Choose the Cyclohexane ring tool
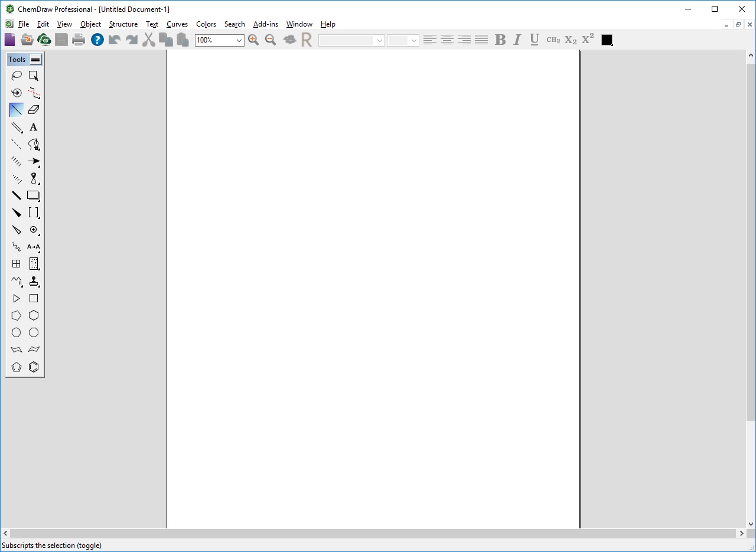The width and height of the screenshot is (756, 552). 34,315
